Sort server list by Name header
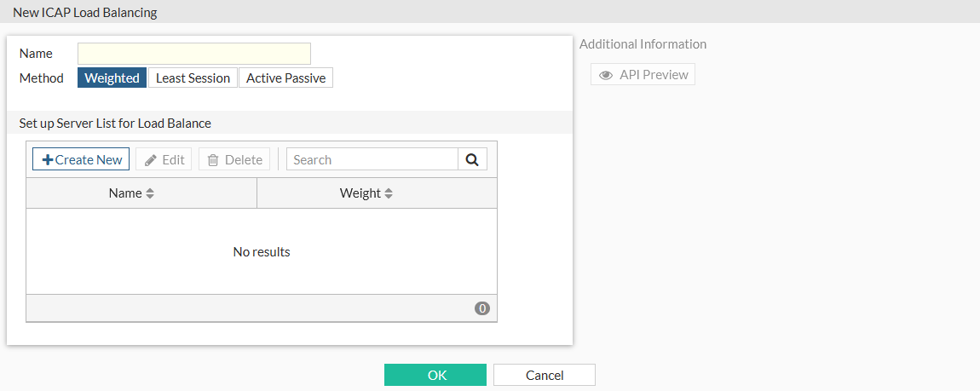Screen dimensions: 980x391 125,193
